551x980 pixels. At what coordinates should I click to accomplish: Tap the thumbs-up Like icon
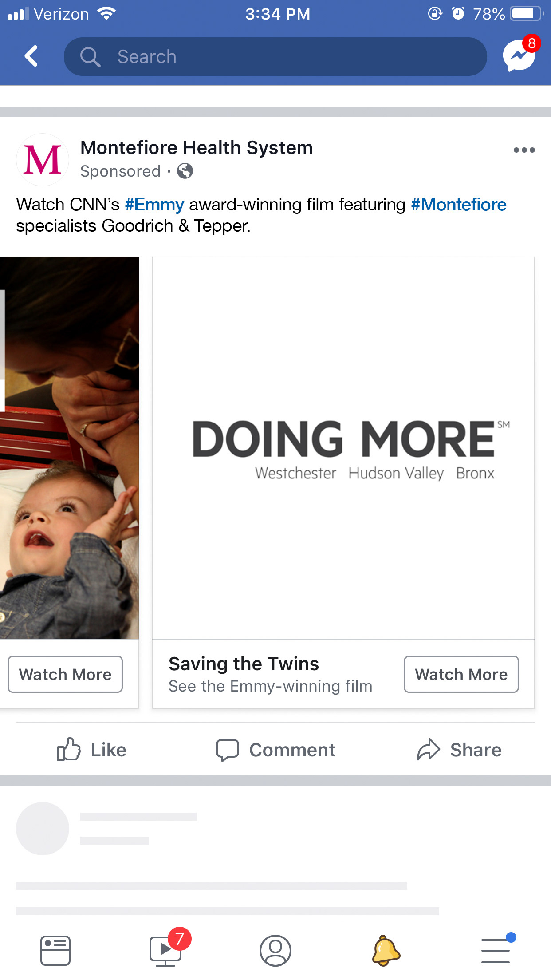[68, 749]
